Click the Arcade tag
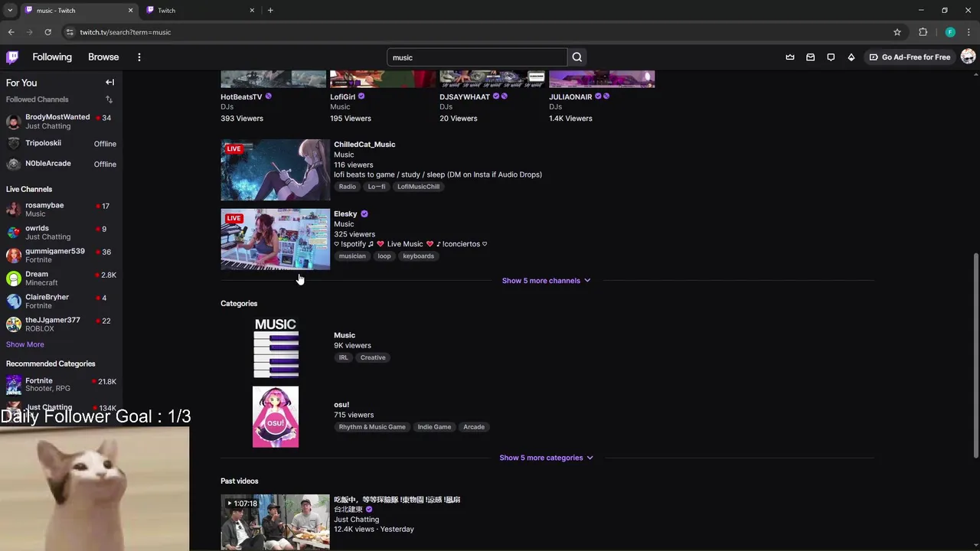980x551 pixels. pos(474,427)
